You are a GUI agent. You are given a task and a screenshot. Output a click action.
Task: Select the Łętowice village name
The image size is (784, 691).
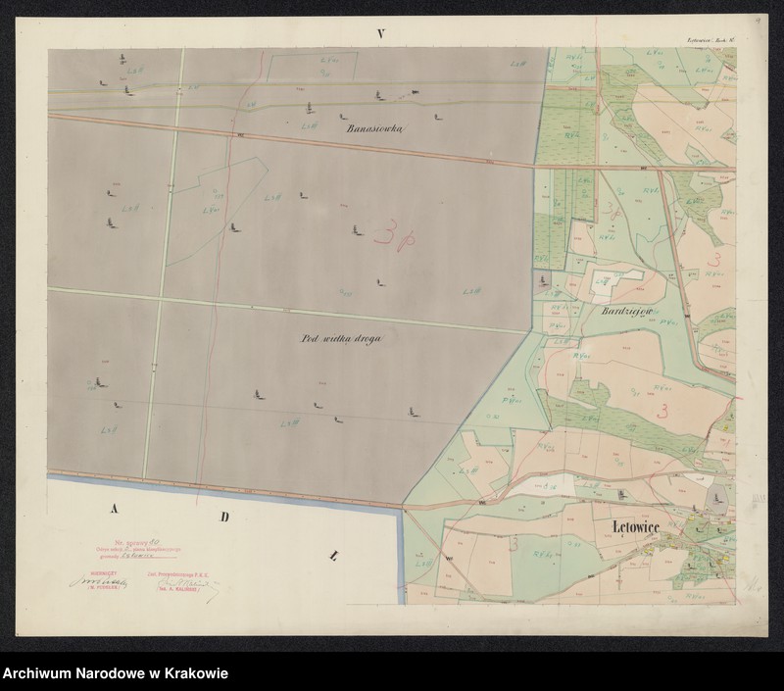[635, 527]
